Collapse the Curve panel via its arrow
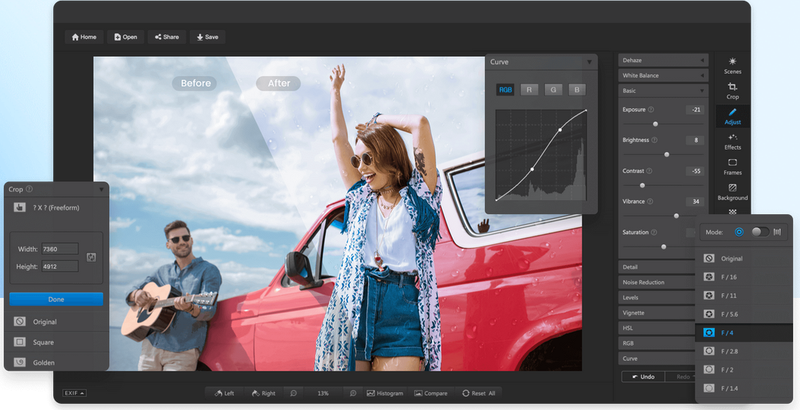This screenshot has width=800, height=410. click(x=589, y=62)
